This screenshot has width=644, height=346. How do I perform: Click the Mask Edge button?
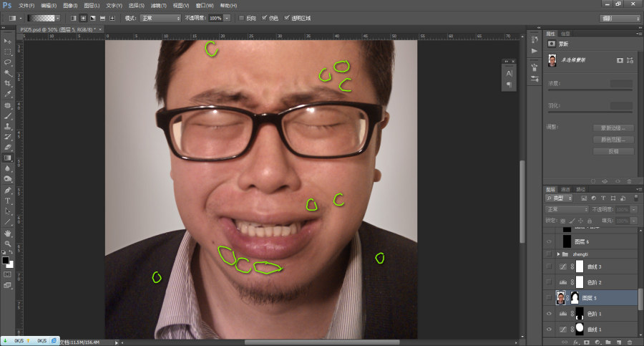pyautogui.click(x=613, y=128)
